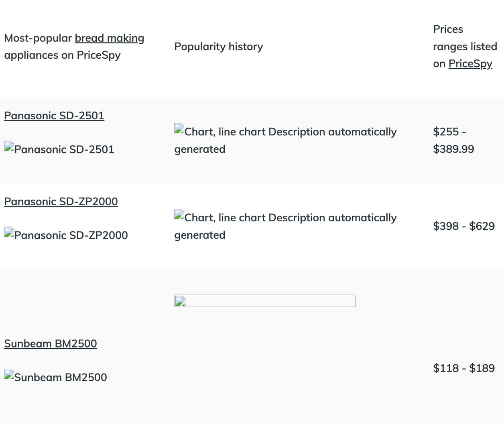Click the broken image icon in Sunbeam's empty chart box
The height and width of the screenshot is (425, 504).
180,301
